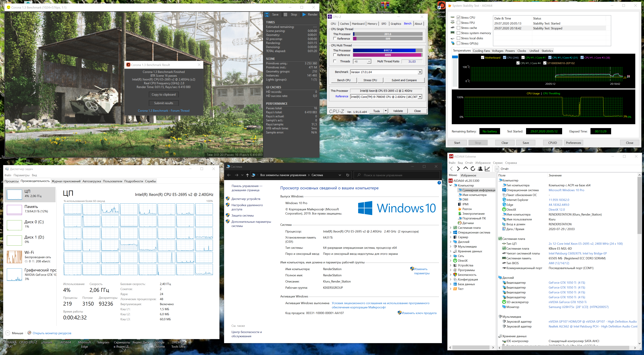Enable Stress system memory checkbox
Image resolution: width=644 pixels, height=355 pixels.
[x=458, y=33]
